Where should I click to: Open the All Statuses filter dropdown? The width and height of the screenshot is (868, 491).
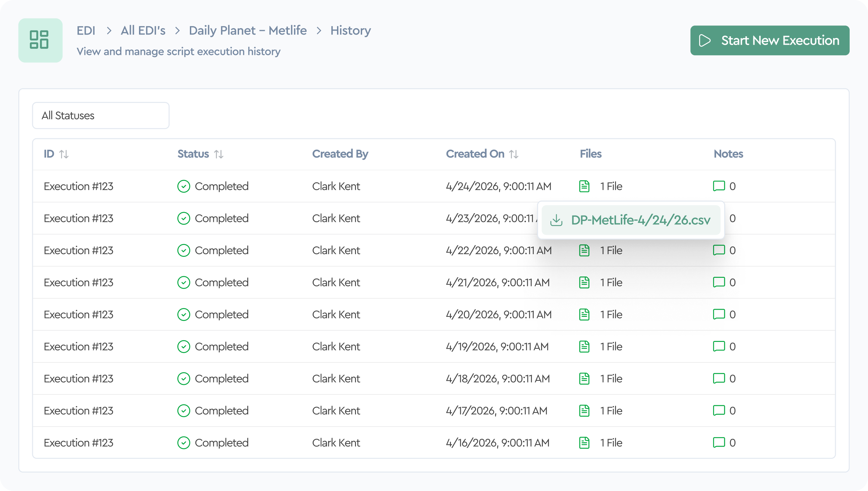[101, 116]
